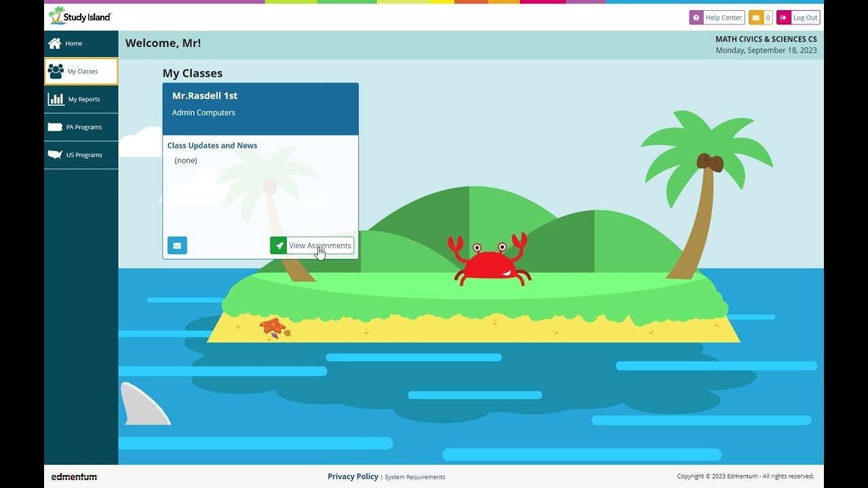This screenshot has height=488, width=868.
Task: Click the unread message count badge showing 0
Action: coord(767,17)
